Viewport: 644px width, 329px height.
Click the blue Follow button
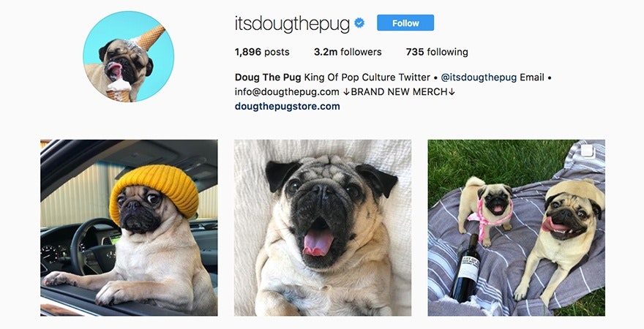[405, 23]
